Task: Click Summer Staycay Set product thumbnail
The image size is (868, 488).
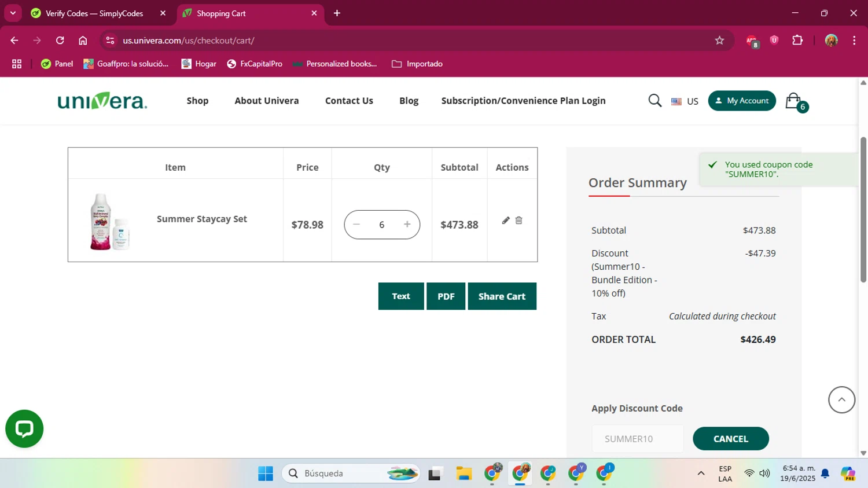Action: 110,222
